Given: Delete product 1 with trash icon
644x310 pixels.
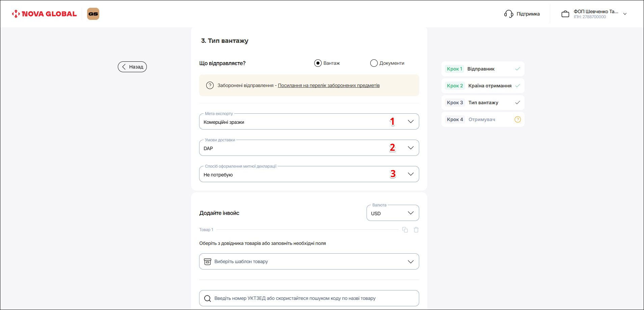Looking at the screenshot, I should coord(416,230).
